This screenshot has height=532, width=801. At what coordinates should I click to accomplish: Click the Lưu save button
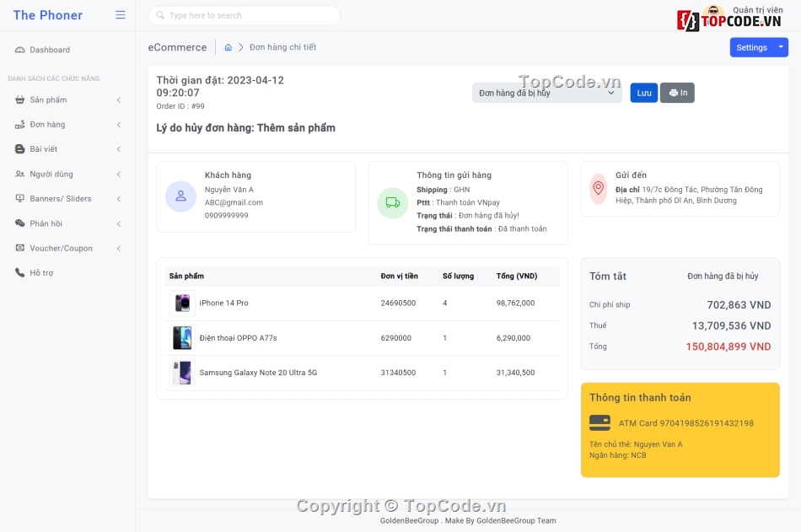644,93
